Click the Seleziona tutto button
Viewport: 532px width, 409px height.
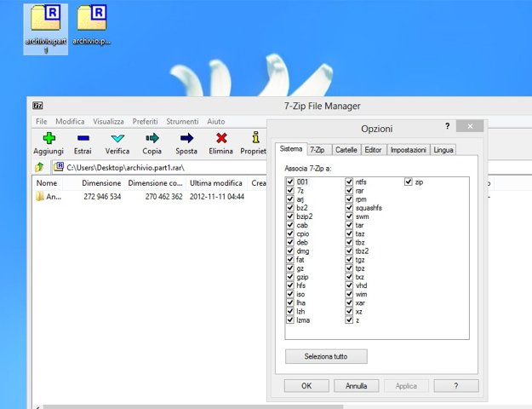(326, 356)
